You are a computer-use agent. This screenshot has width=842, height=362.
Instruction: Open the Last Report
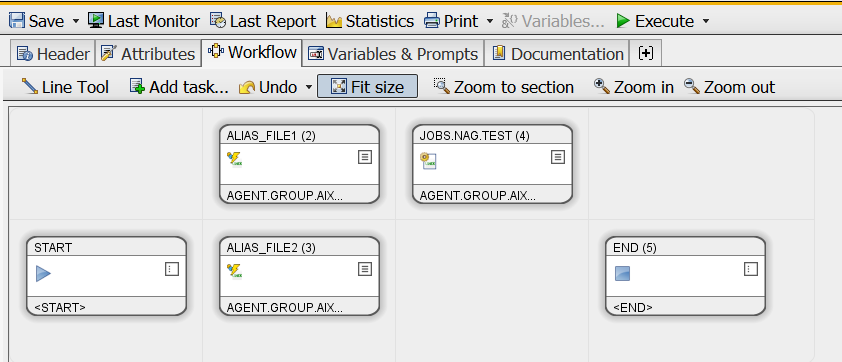[x=263, y=21]
